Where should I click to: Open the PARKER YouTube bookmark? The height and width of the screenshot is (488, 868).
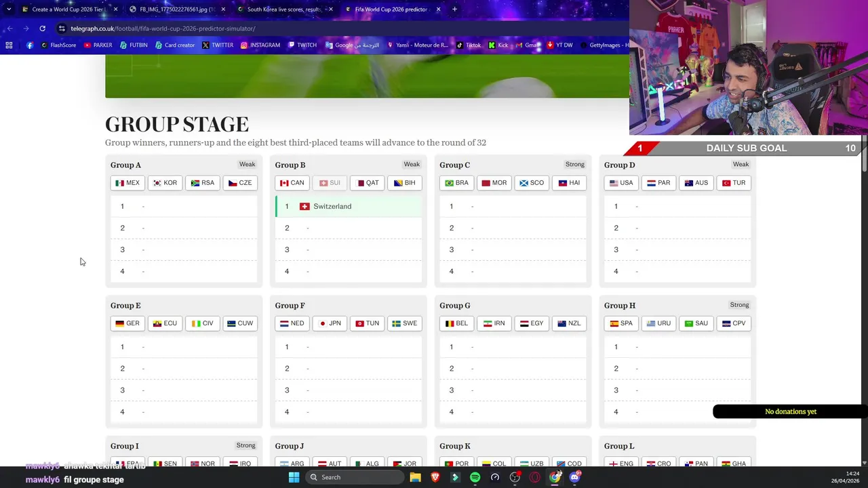pyautogui.click(x=98, y=45)
